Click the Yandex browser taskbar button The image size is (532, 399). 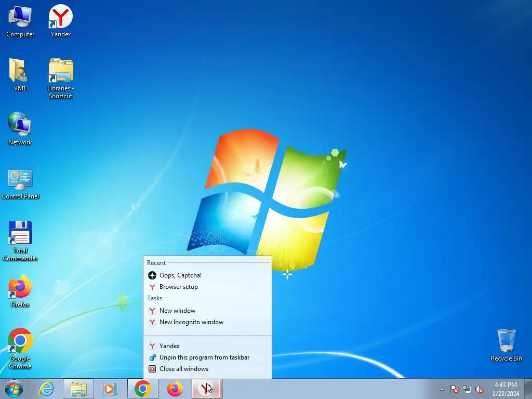click(207, 389)
